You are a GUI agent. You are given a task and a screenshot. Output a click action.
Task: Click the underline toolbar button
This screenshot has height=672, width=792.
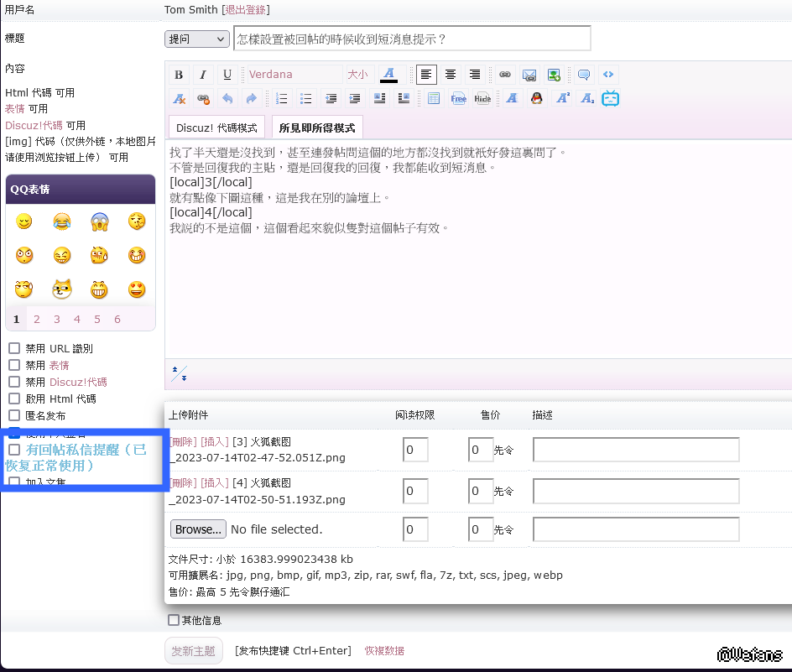(x=227, y=75)
